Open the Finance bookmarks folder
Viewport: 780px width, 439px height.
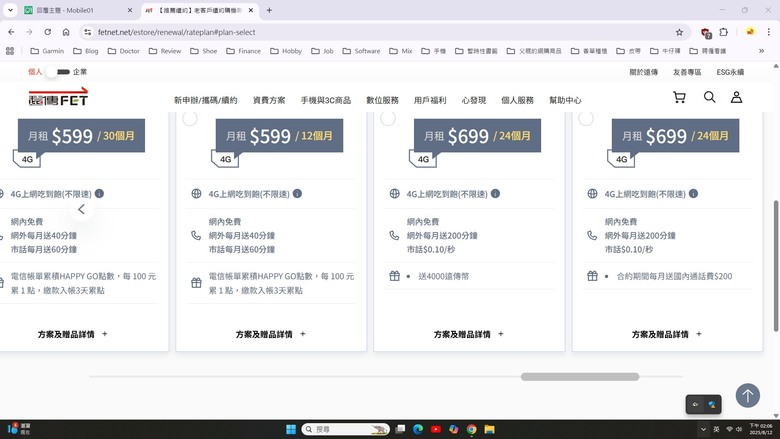pos(244,51)
